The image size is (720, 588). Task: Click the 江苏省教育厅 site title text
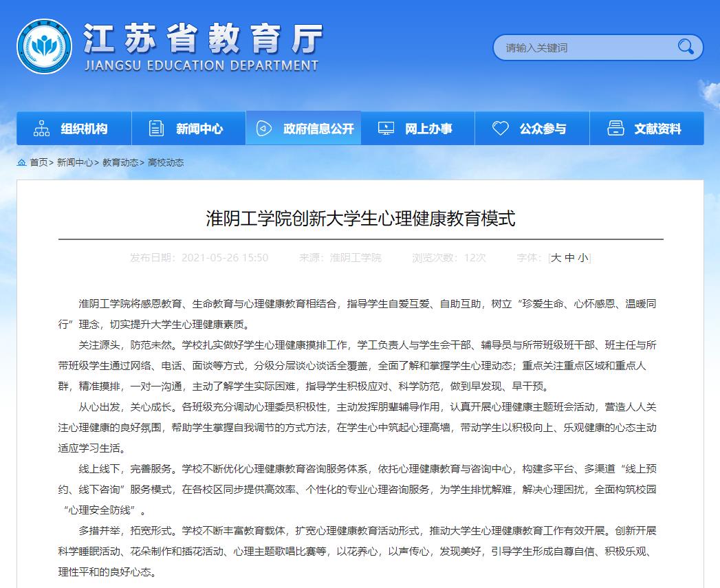coord(204,39)
